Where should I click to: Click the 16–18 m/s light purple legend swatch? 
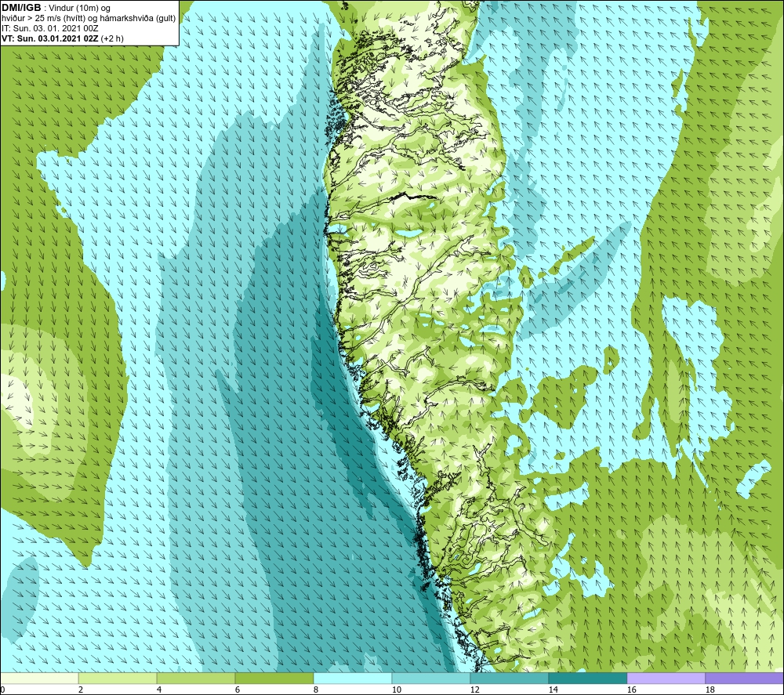coord(666,678)
